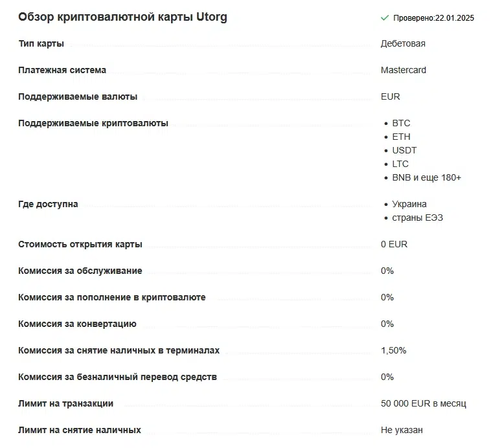
Task: Click the 'LTC' list item
Action: pos(400,164)
